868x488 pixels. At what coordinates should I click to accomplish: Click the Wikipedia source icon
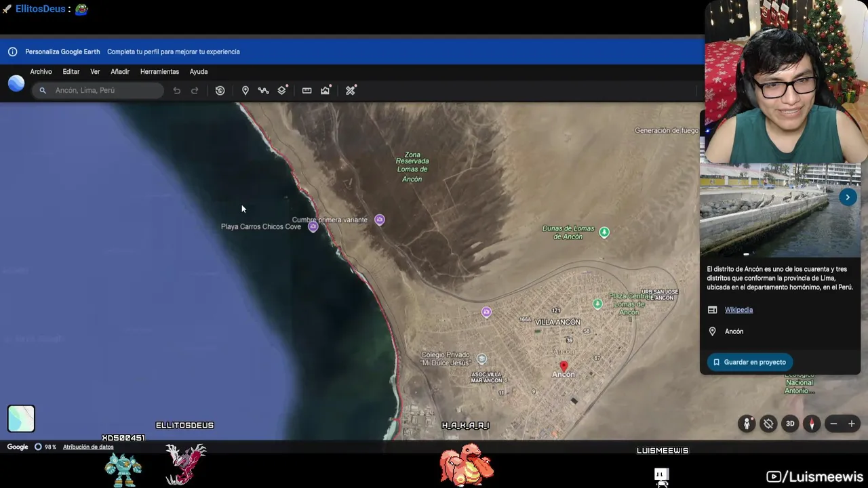pyautogui.click(x=712, y=310)
